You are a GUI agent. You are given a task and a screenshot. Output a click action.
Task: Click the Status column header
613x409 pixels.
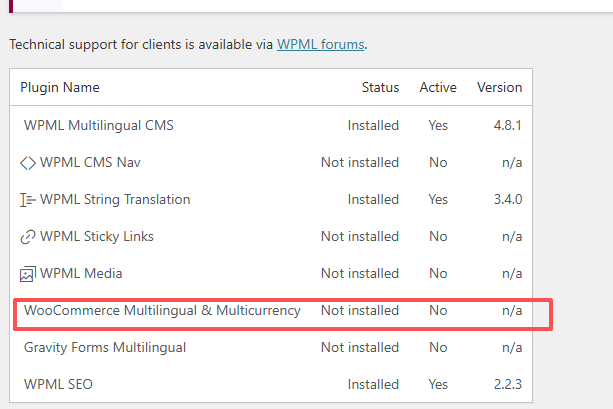point(380,88)
